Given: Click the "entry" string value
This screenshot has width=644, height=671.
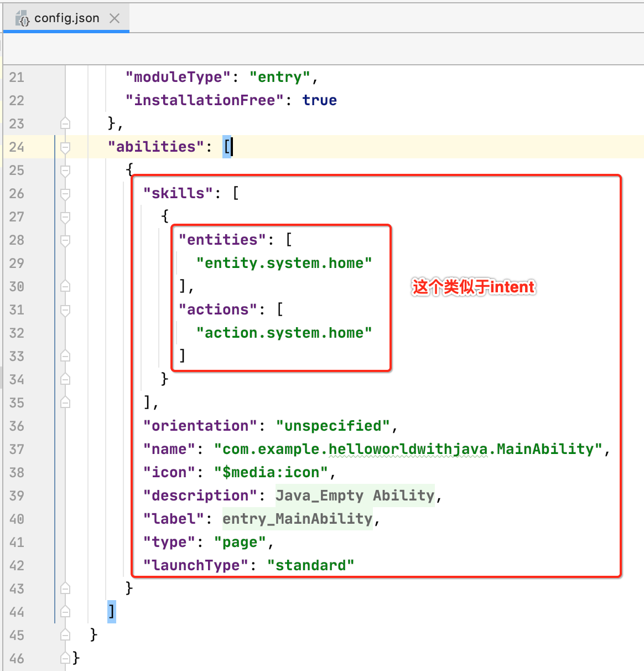Looking at the screenshot, I should pyautogui.click(x=279, y=77).
